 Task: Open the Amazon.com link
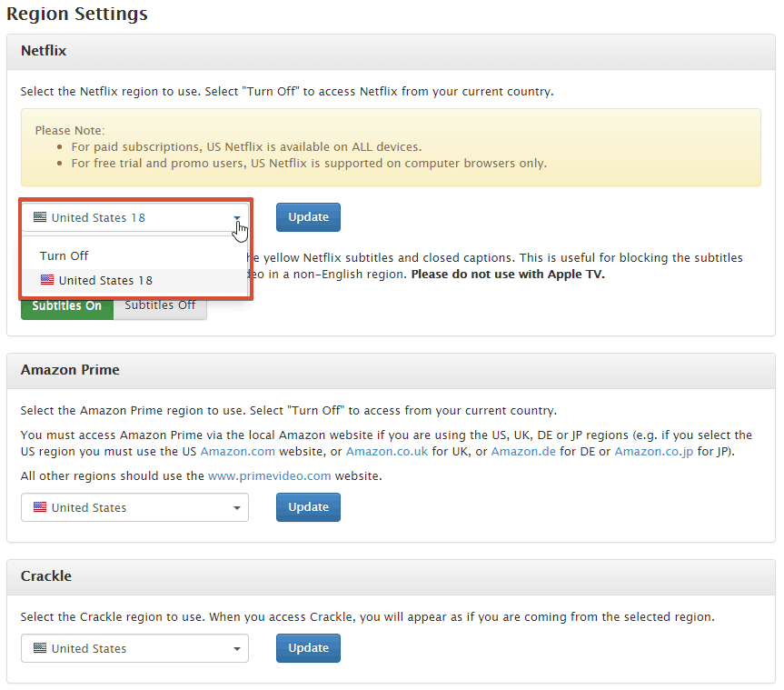point(237,451)
